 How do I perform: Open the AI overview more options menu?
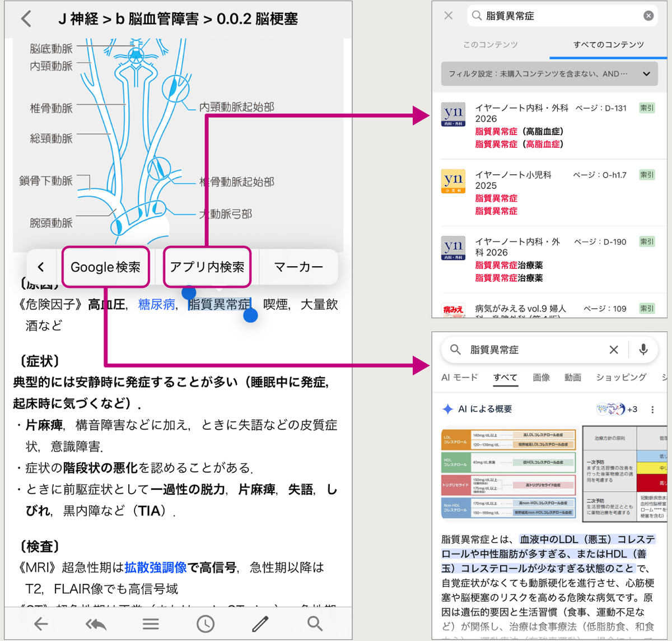(652, 410)
